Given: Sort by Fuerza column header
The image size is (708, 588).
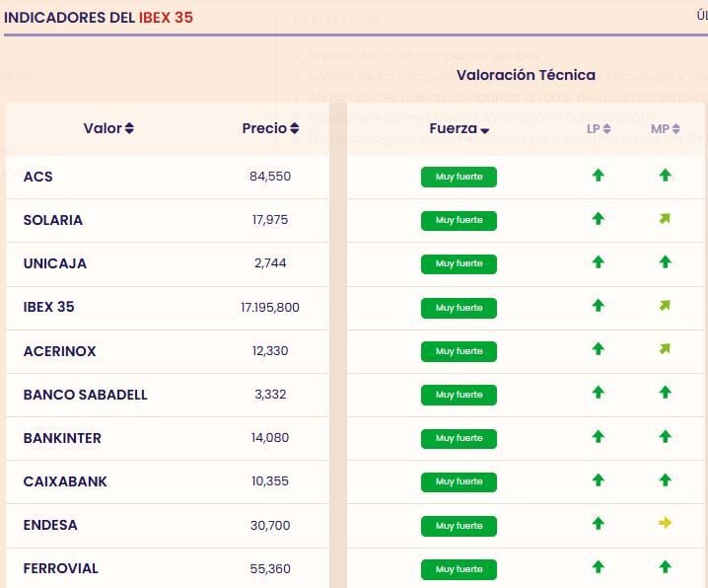Looking at the screenshot, I should (x=460, y=128).
